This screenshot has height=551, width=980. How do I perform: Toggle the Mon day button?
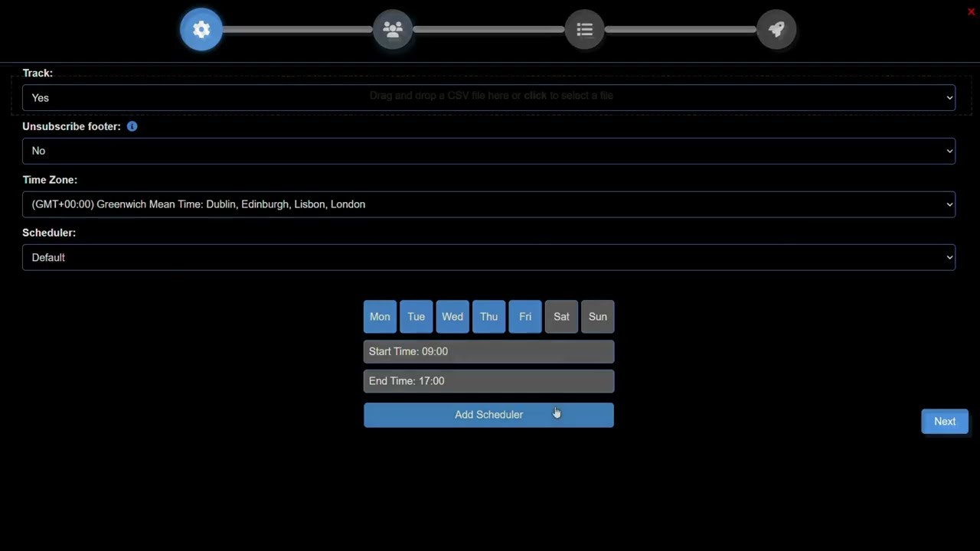380,316
